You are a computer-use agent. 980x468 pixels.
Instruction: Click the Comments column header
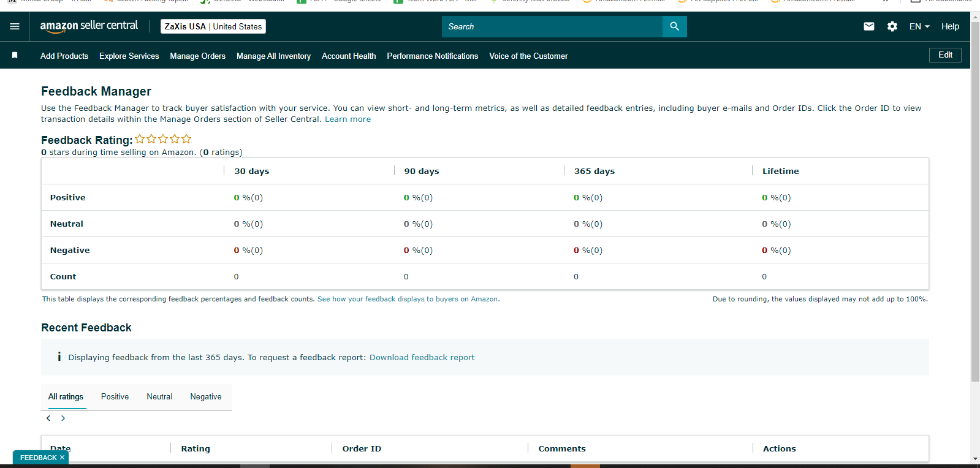pos(562,449)
